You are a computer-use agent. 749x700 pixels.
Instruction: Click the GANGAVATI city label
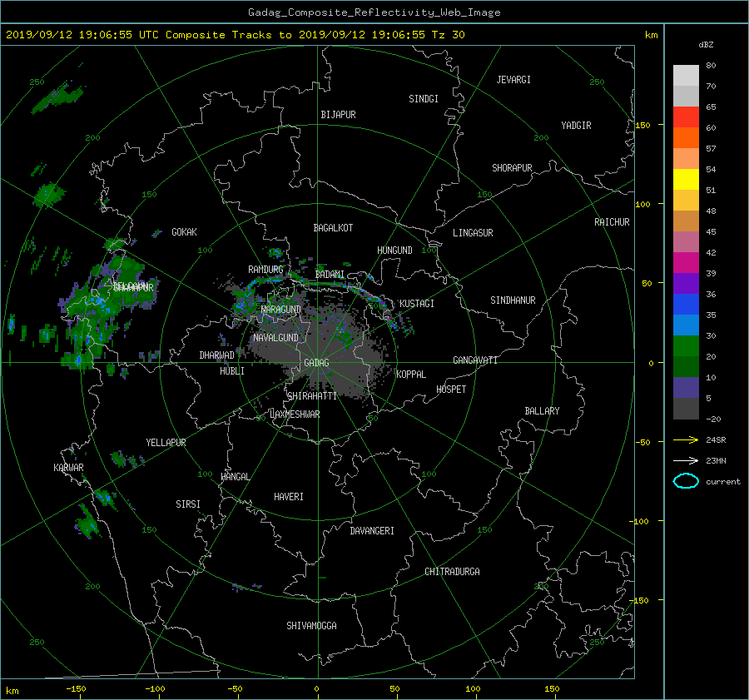(x=475, y=360)
